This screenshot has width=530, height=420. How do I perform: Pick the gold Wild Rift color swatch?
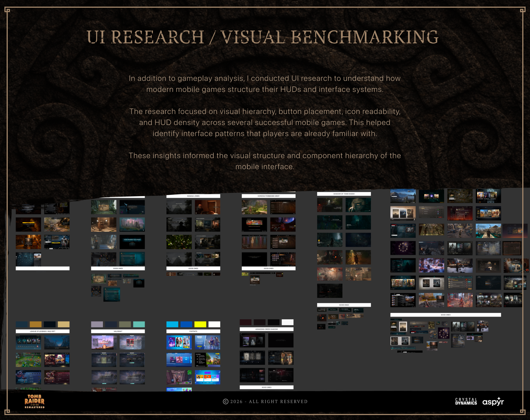pos(36,324)
